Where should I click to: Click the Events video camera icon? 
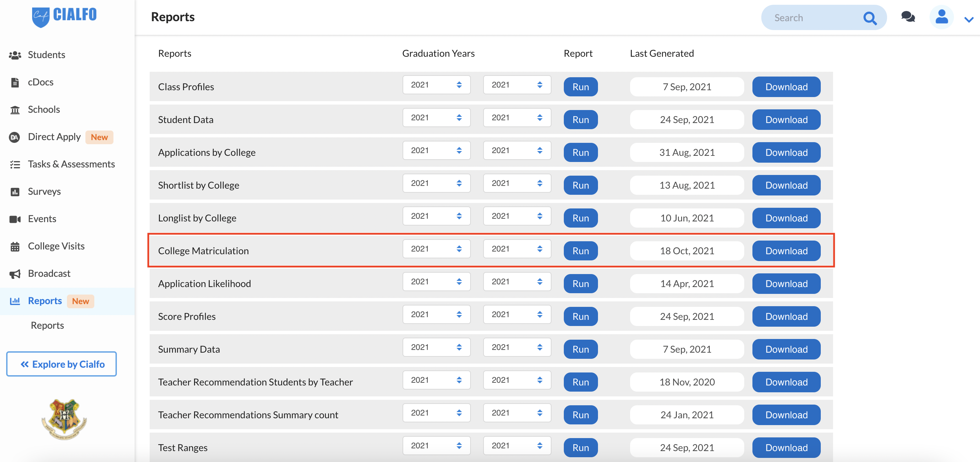pos(15,218)
